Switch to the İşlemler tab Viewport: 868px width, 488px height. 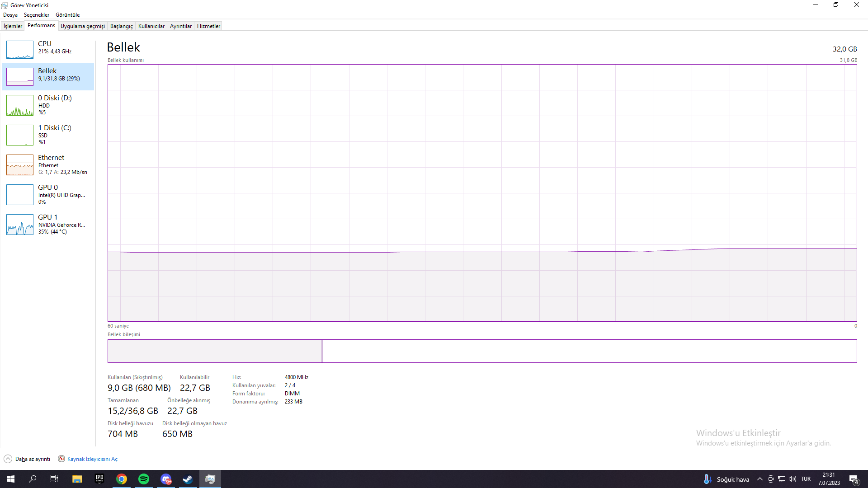click(13, 26)
